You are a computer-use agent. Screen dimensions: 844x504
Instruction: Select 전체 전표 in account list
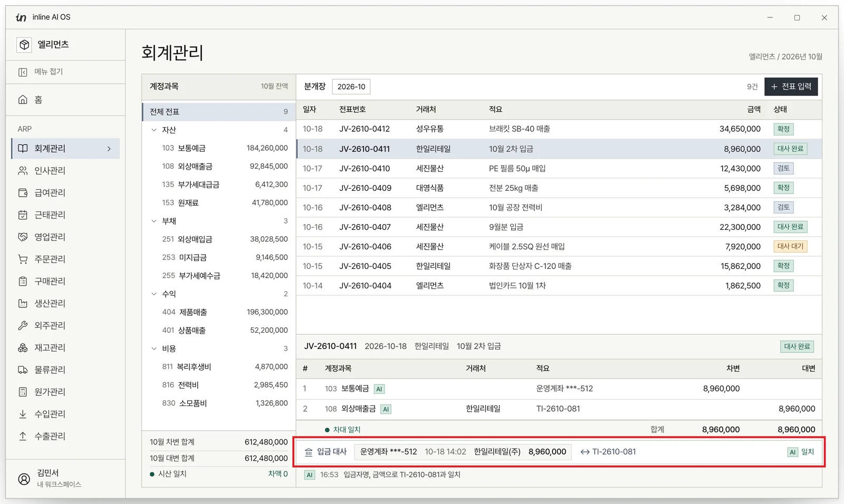[x=218, y=112]
